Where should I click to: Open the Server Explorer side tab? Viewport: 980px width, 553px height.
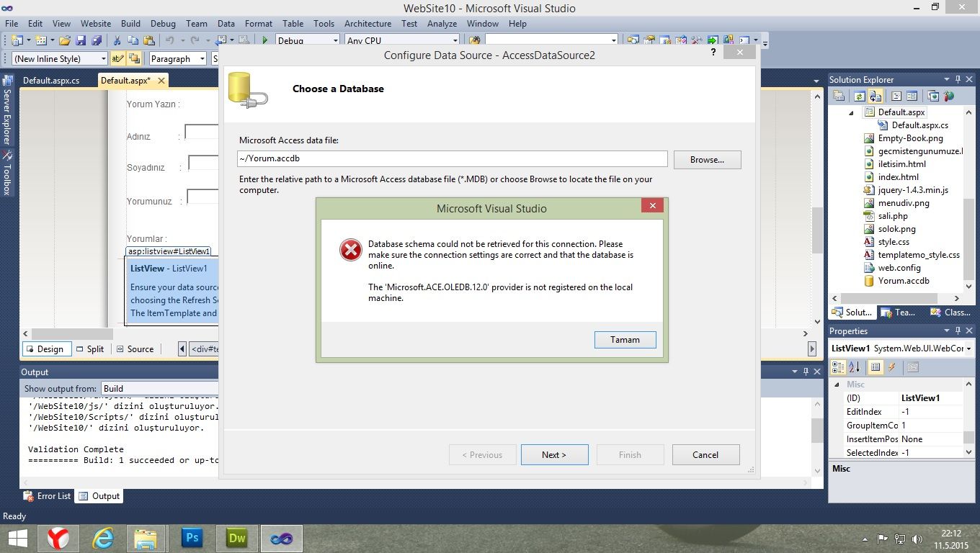point(7,110)
